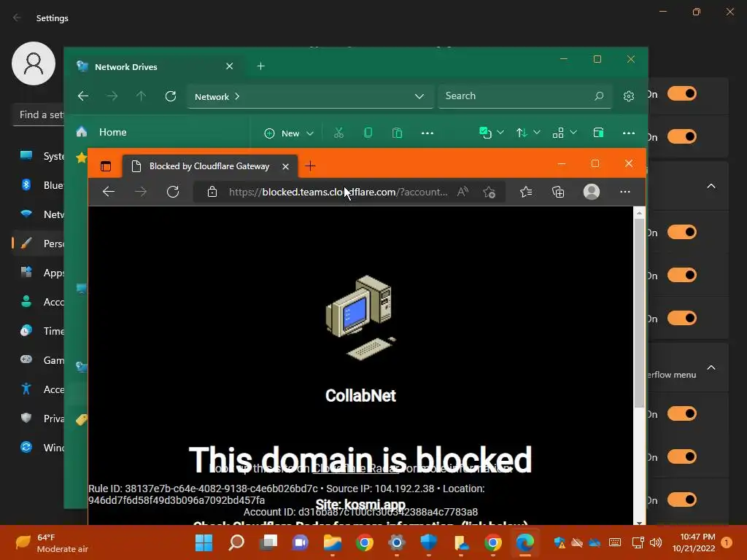747x560 pixels.
Task: Collapse the 'erflow menu' section chevron
Action: coord(711,367)
